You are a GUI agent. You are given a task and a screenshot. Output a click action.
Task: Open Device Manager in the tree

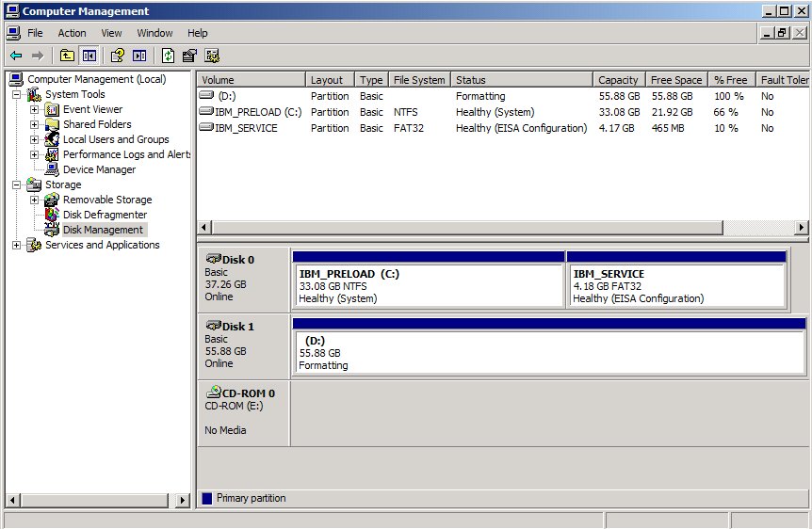pyautogui.click(x=98, y=169)
